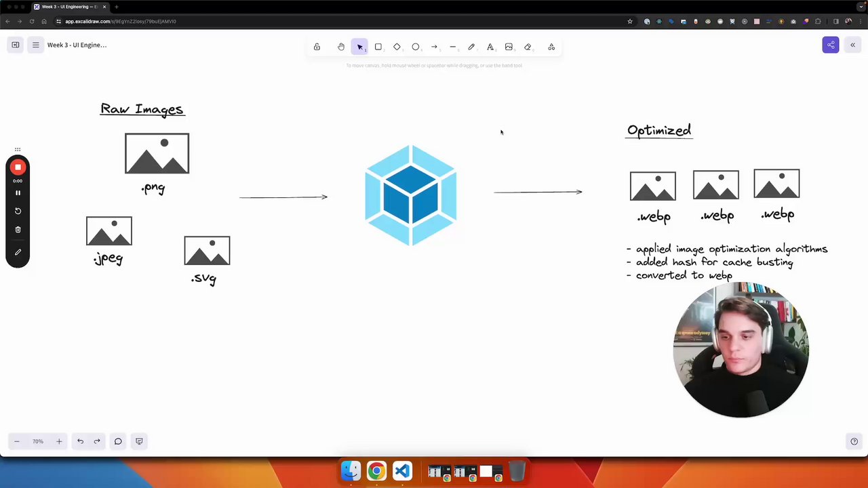
Task: Reload the page in browser
Action: click(31, 21)
